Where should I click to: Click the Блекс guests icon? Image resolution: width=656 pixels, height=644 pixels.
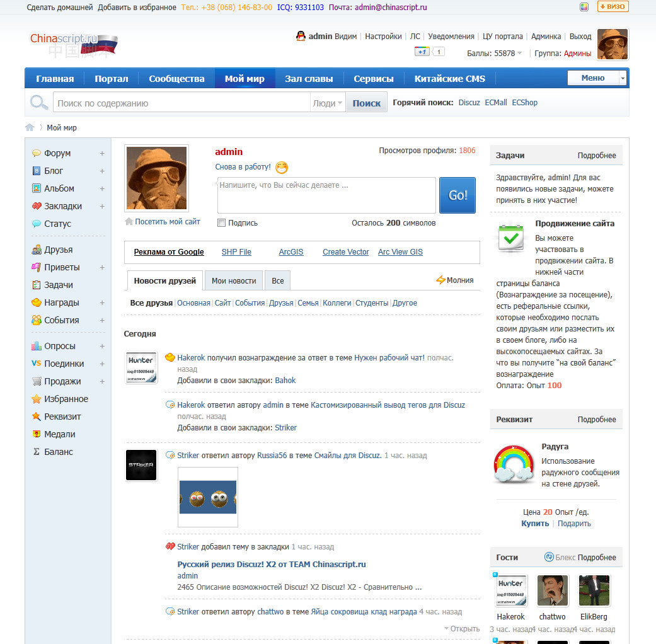(549, 556)
